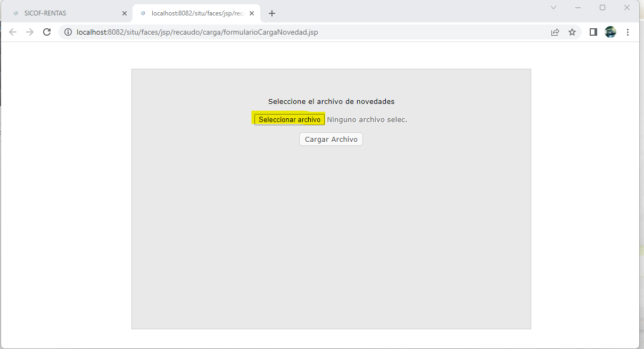Share this page icon

555,32
